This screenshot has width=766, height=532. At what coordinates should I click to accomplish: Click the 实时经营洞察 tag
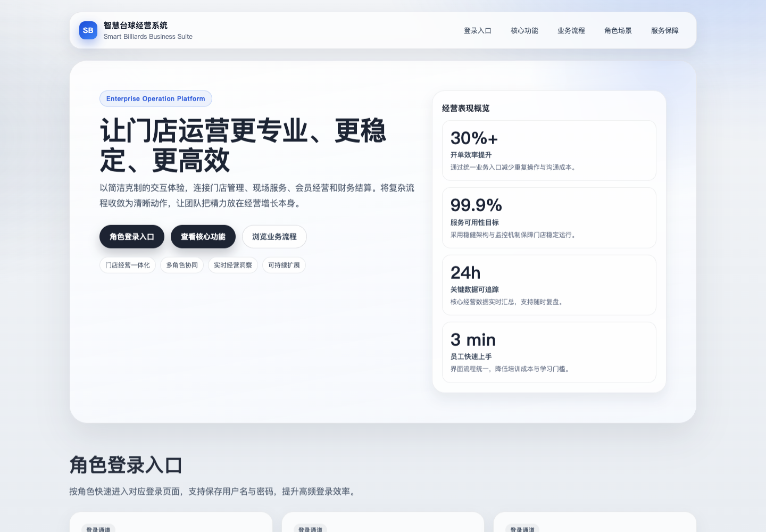233,265
